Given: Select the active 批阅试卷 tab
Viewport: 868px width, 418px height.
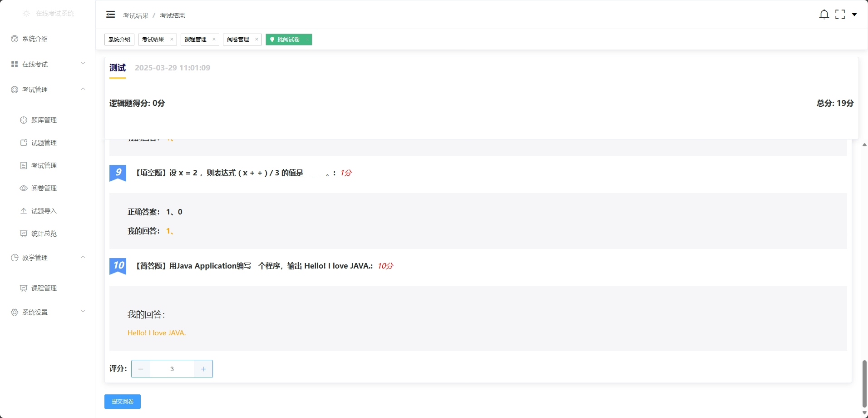Looking at the screenshot, I should pyautogui.click(x=289, y=40).
